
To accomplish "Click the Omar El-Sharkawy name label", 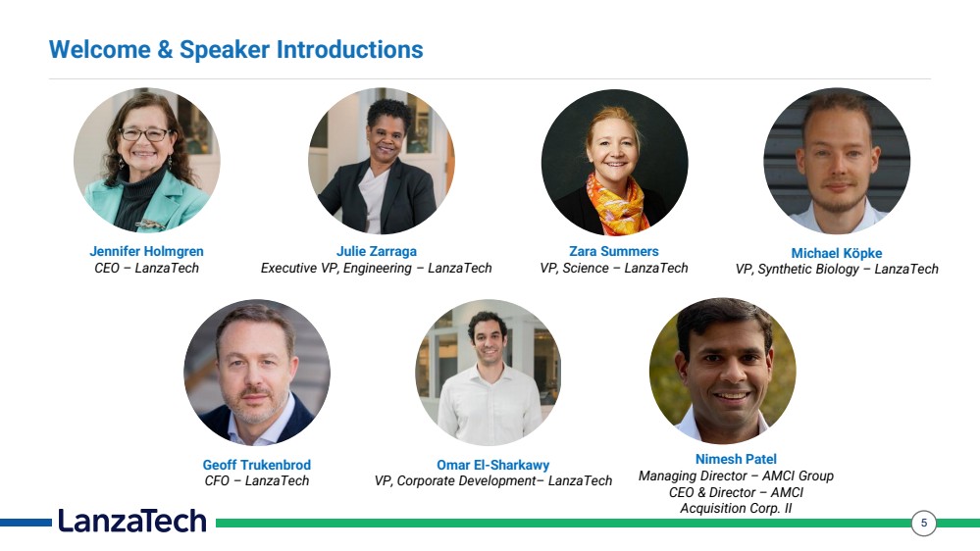I will [493, 465].
